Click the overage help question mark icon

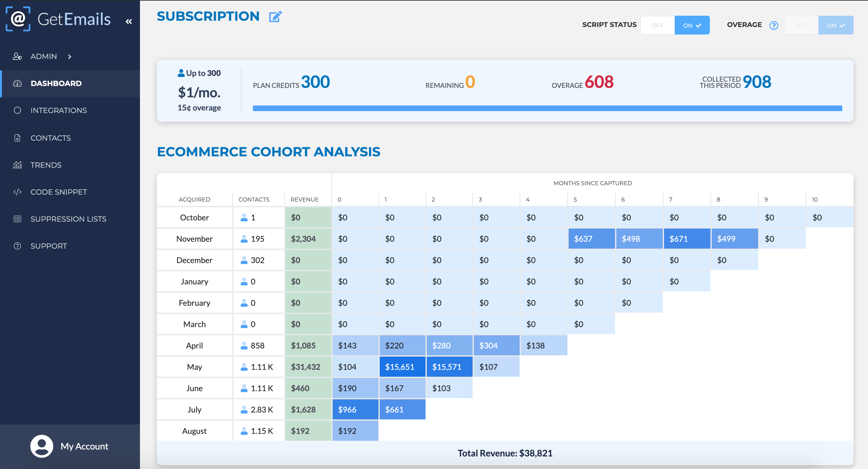pyautogui.click(x=774, y=25)
